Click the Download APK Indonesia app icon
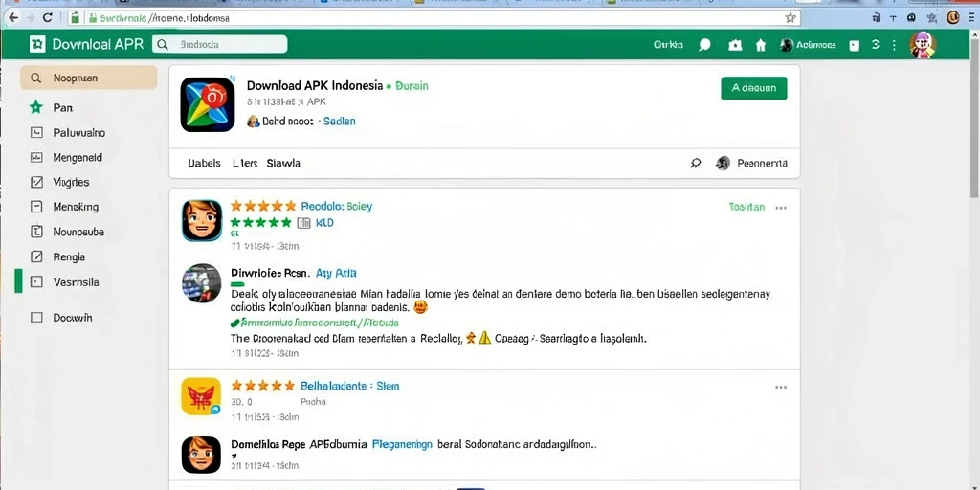This screenshot has height=490, width=980. coord(208,104)
